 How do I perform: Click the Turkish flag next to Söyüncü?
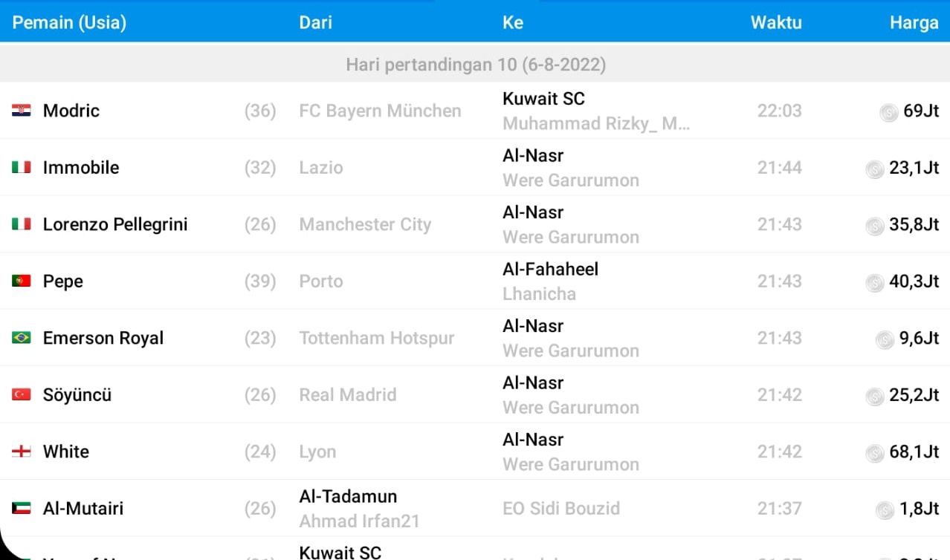coord(21,395)
